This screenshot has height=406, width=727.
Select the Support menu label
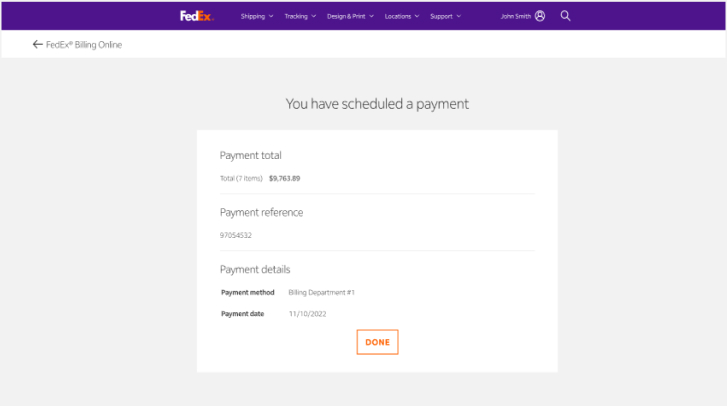tap(441, 16)
